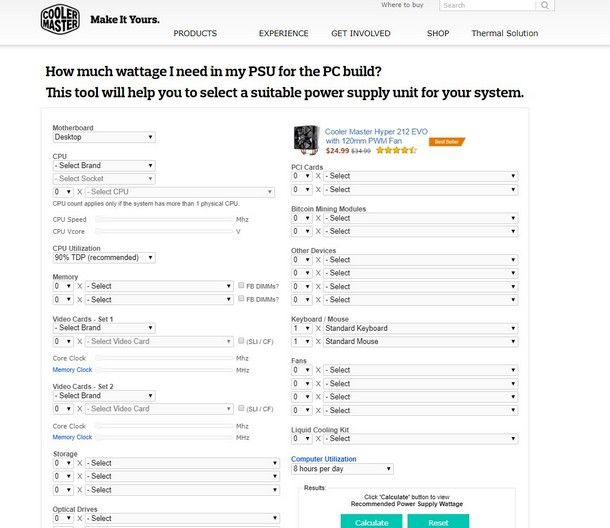Click the star rating icons

click(396, 150)
